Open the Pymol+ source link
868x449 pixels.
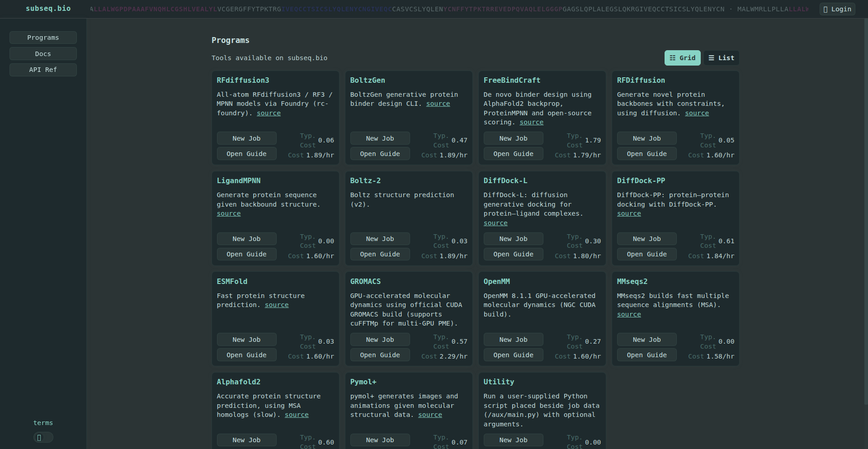point(429,414)
